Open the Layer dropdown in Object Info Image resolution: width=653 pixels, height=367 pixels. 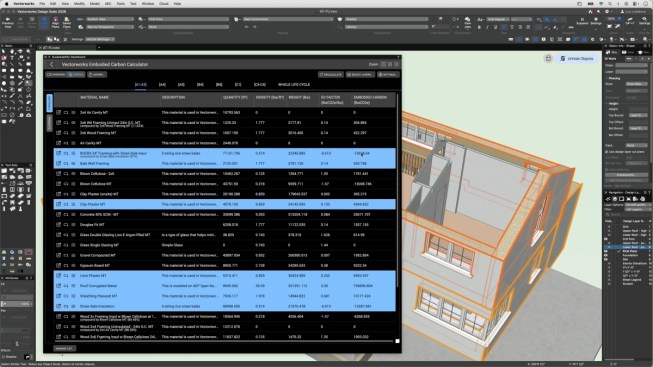[631, 72]
